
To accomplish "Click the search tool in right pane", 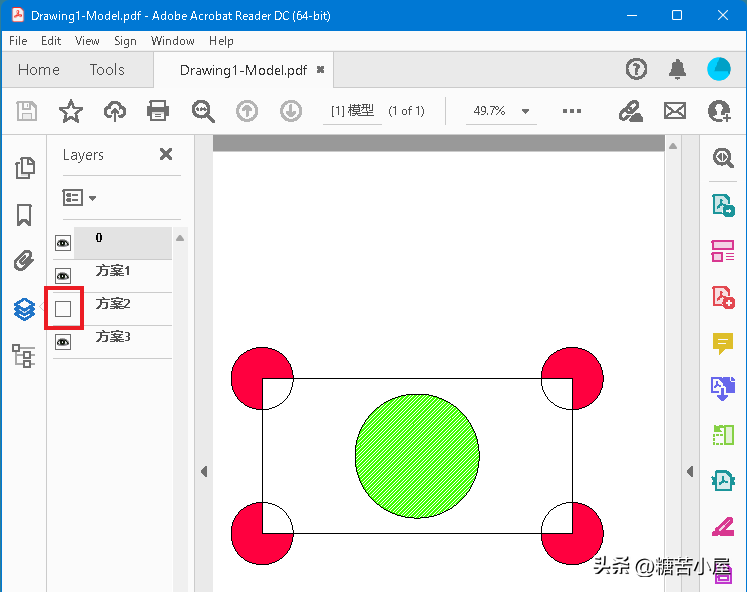I will pyautogui.click(x=723, y=158).
